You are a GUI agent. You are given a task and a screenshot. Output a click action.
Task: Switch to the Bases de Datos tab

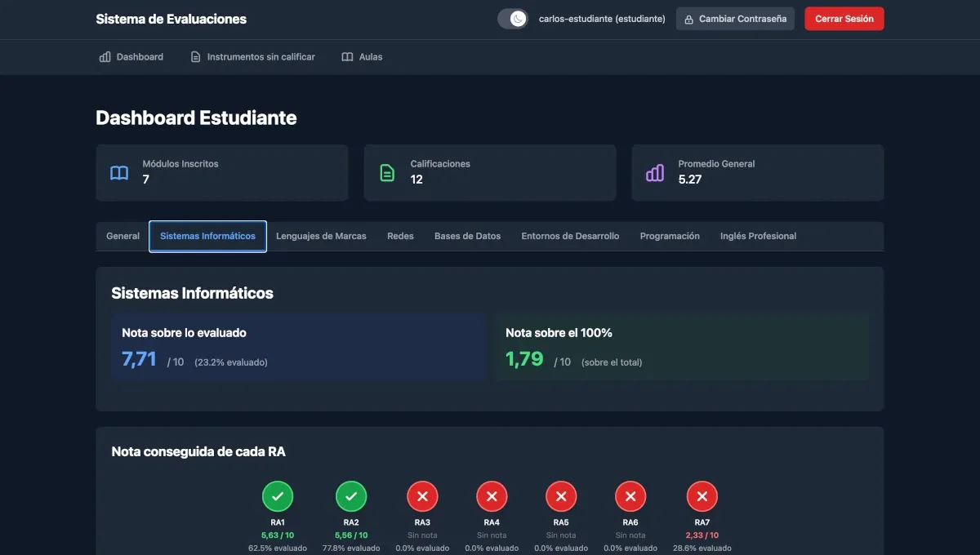pos(467,236)
